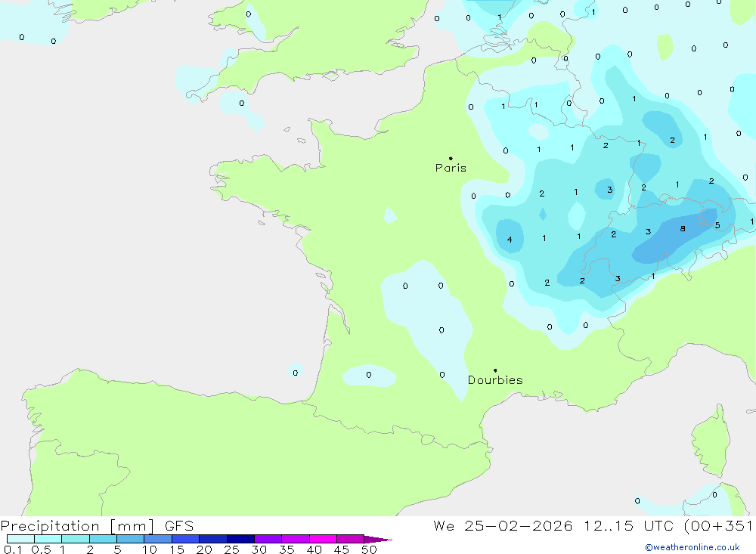
Task: Click the legend label '25'
Action: (232, 549)
